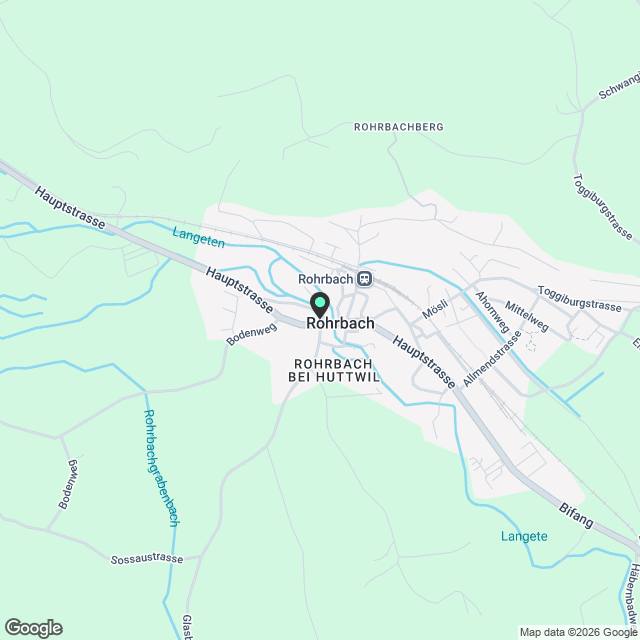The image size is (640, 640).
Task: Select the Bifang road label
Action: (x=576, y=516)
